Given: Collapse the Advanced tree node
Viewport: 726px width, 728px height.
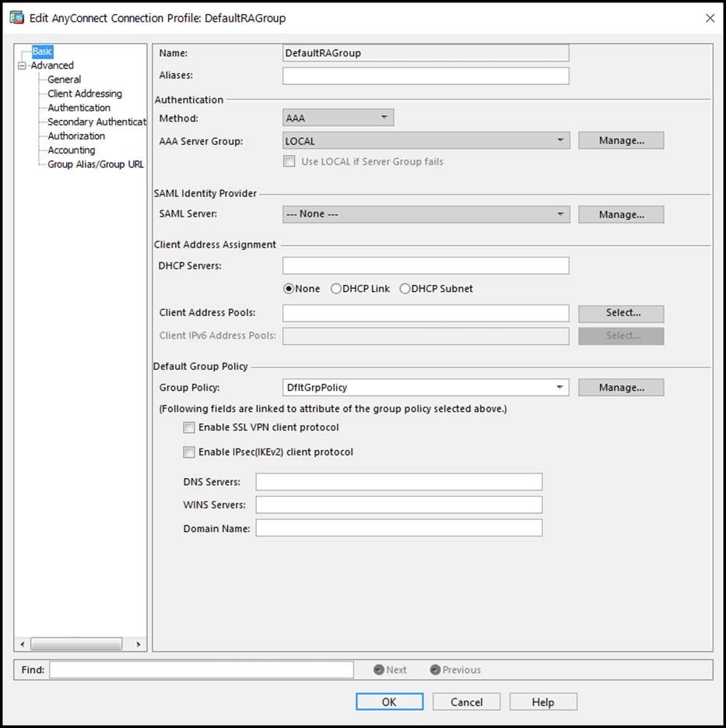Looking at the screenshot, I should click(x=22, y=65).
